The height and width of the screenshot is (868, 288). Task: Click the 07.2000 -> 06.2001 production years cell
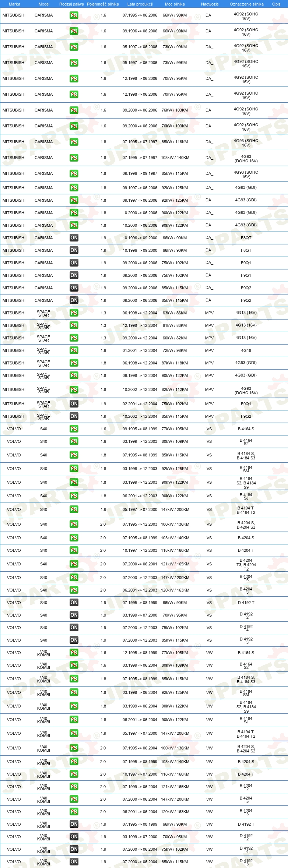click(140, 564)
